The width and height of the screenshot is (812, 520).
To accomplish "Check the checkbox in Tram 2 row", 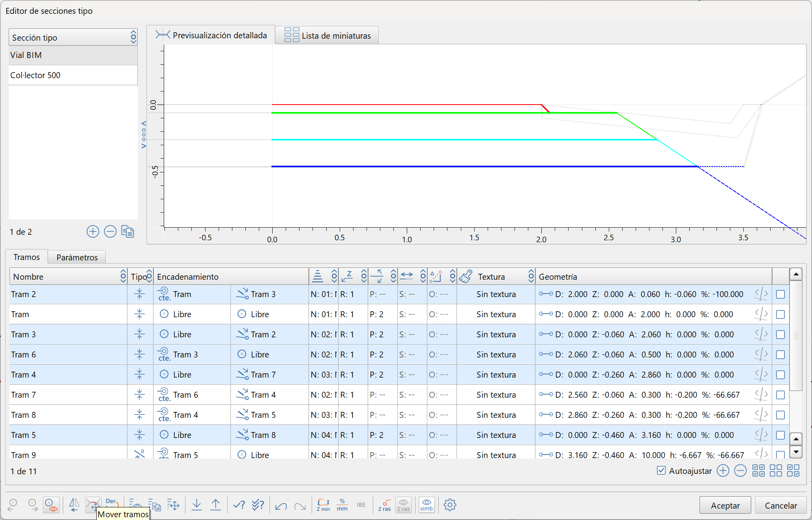I will click(x=780, y=294).
